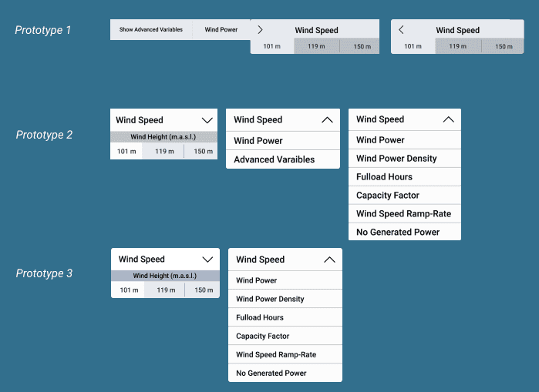Pick Capacity Factor in Prototype 2 list
539x392 pixels.
click(x=388, y=196)
